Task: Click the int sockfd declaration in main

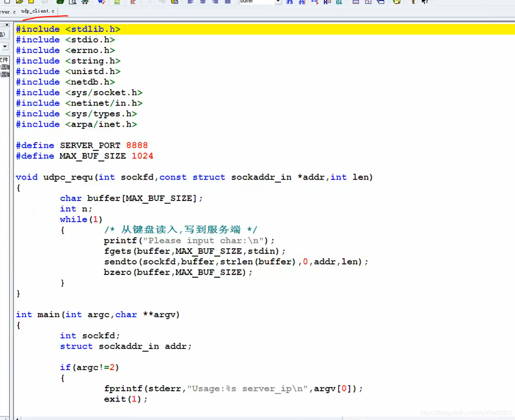Action: click(x=90, y=336)
